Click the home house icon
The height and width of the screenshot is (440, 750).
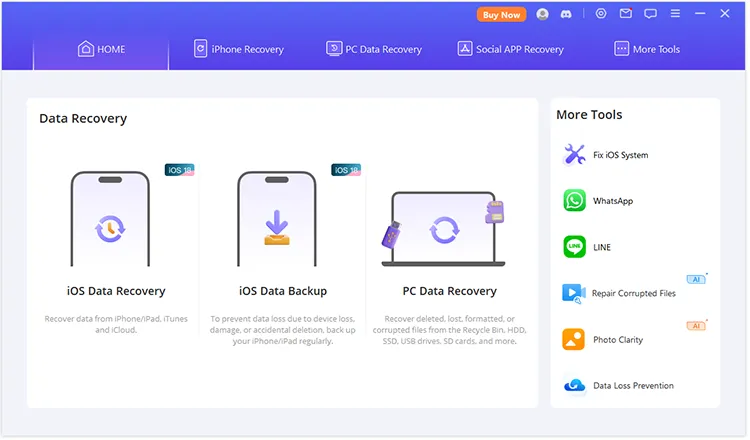tap(86, 49)
